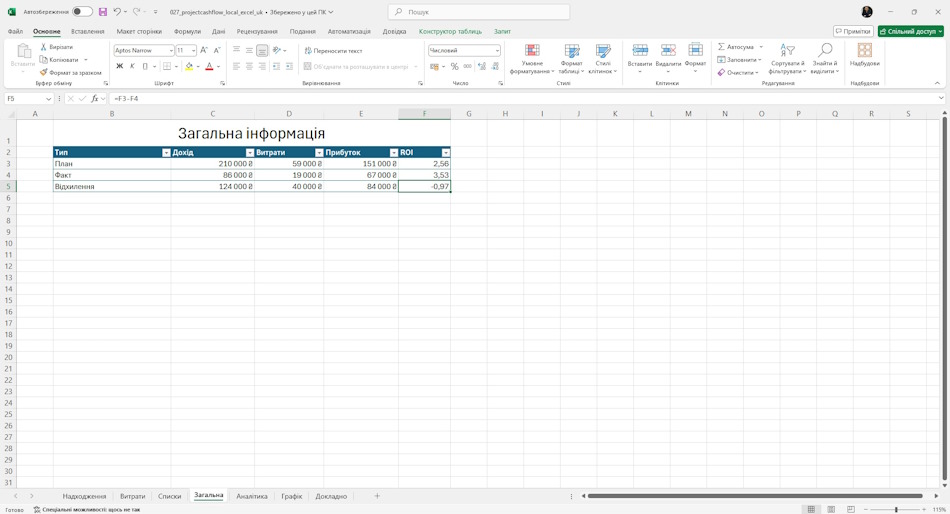Viewport: 950px width, 514px height.
Task: Click the Примітки comments button
Action: point(852,31)
